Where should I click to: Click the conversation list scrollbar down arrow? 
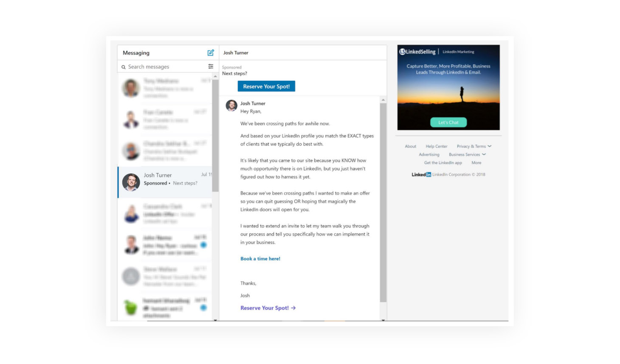point(215,319)
